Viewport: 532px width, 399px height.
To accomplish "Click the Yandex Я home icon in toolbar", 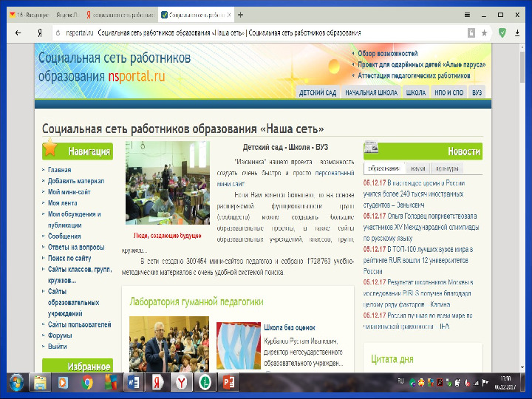I will 40,33.
